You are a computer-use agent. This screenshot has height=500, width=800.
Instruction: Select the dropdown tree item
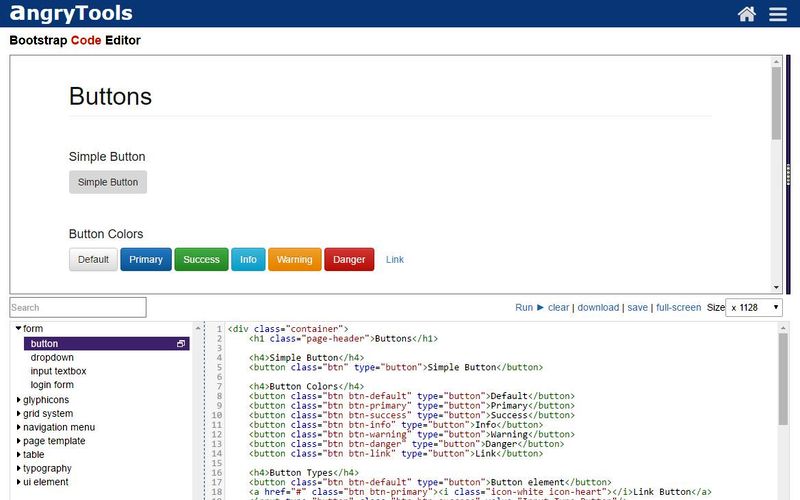[52, 358]
